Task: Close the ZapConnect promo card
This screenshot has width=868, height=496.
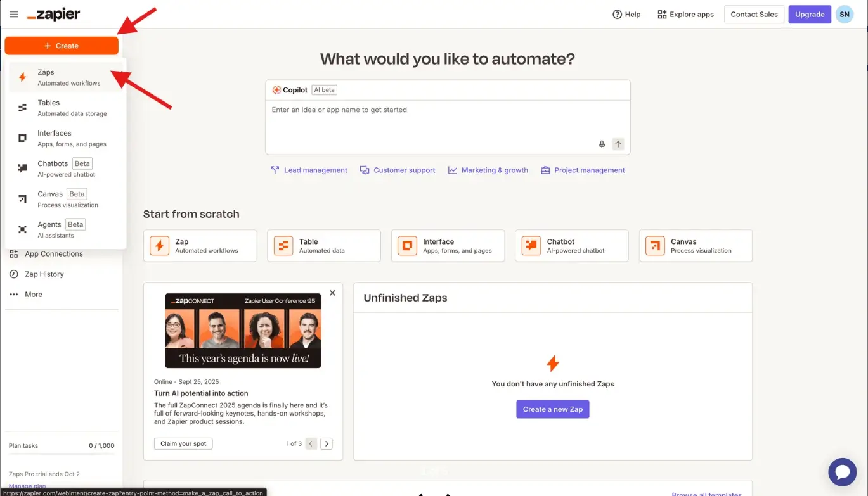Action: point(332,293)
